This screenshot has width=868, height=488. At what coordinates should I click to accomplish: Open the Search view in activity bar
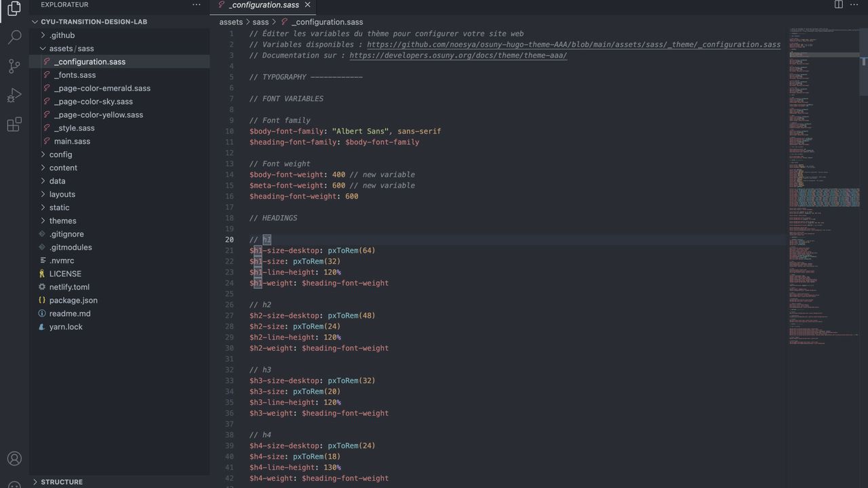14,37
